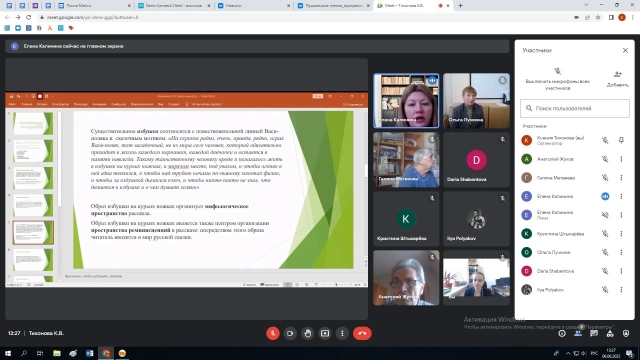Viewport: 640px width, 360px height.
Task: Click the present screen button
Action: click(x=325, y=333)
